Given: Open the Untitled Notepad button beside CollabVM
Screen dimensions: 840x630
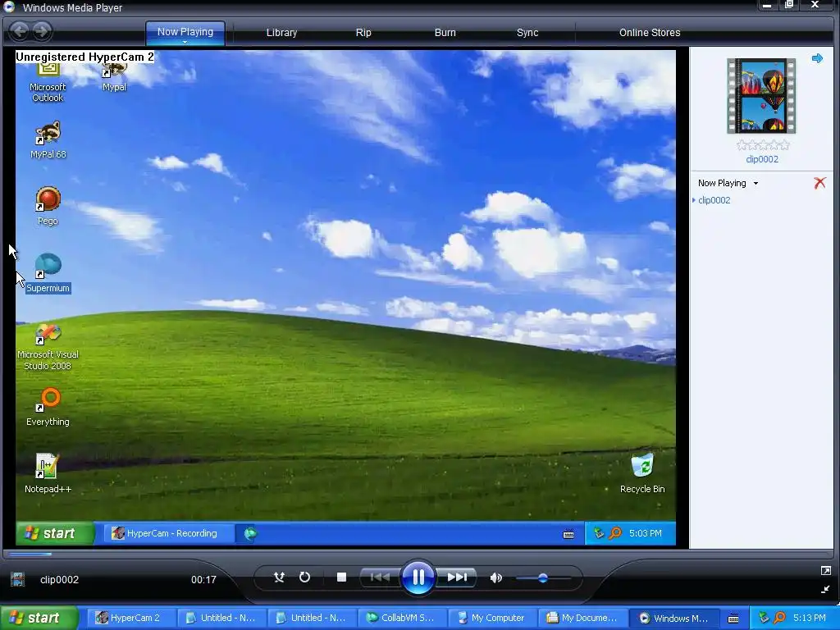Looking at the screenshot, I should pyautogui.click(x=312, y=619).
